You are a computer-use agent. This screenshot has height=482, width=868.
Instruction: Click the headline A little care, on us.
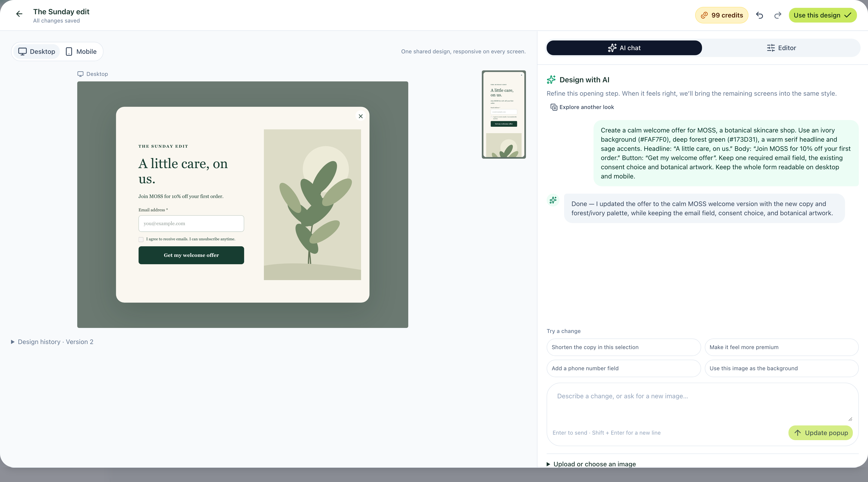[x=183, y=171]
